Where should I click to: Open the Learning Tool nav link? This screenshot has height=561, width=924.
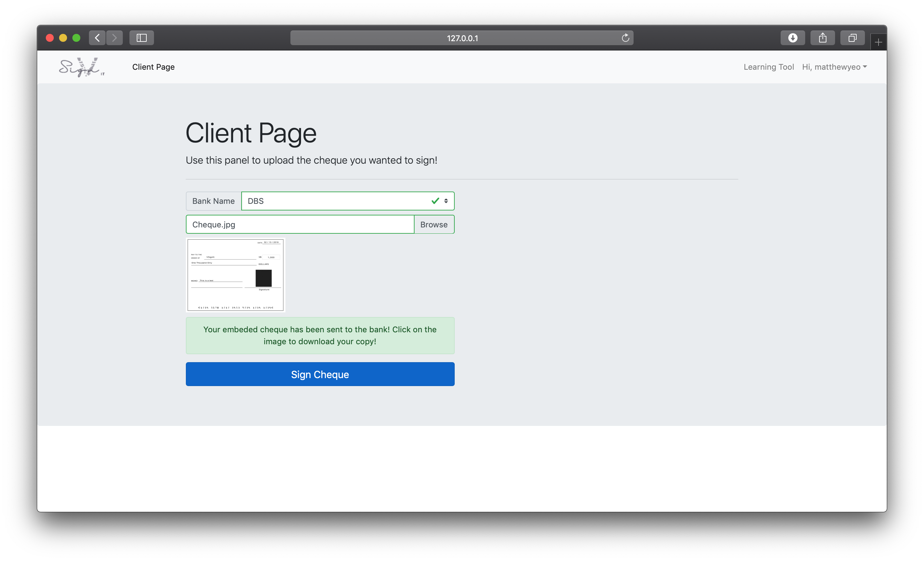769,67
